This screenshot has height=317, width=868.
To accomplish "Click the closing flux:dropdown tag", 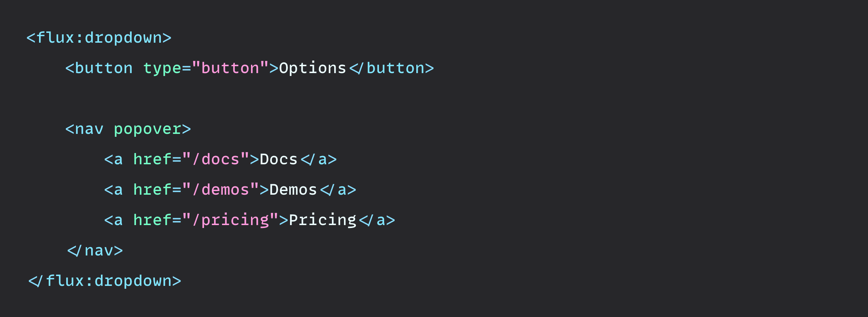I will [x=105, y=281].
